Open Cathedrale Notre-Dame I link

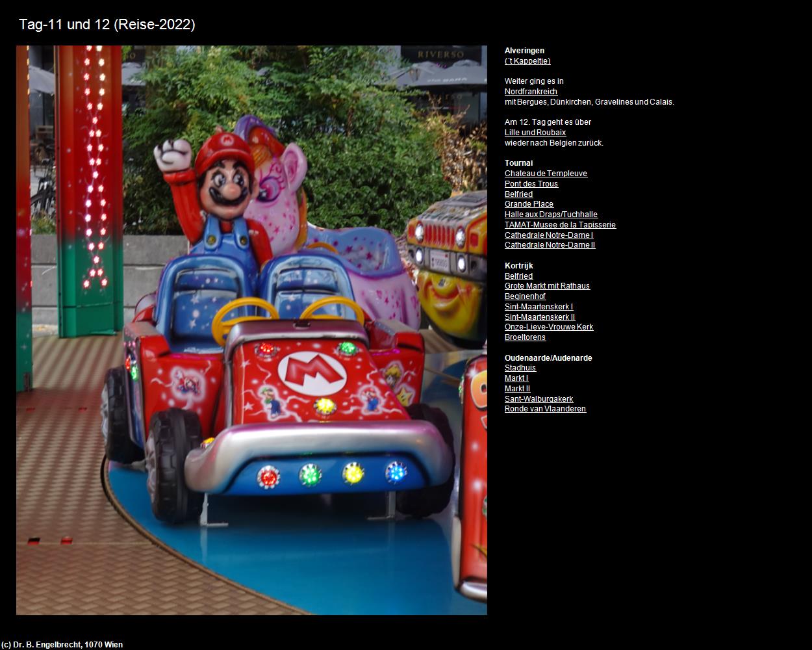pos(549,235)
